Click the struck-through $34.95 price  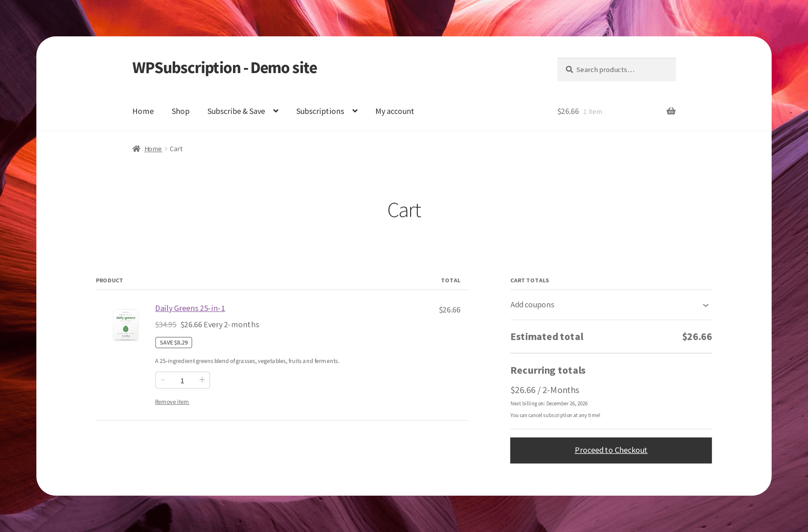[166, 325]
